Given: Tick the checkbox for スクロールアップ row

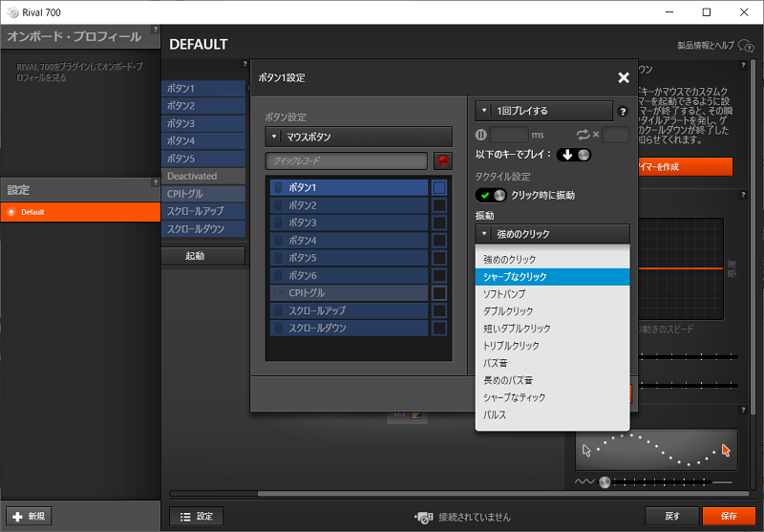Looking at the screenshot, I should pos(439,310).
